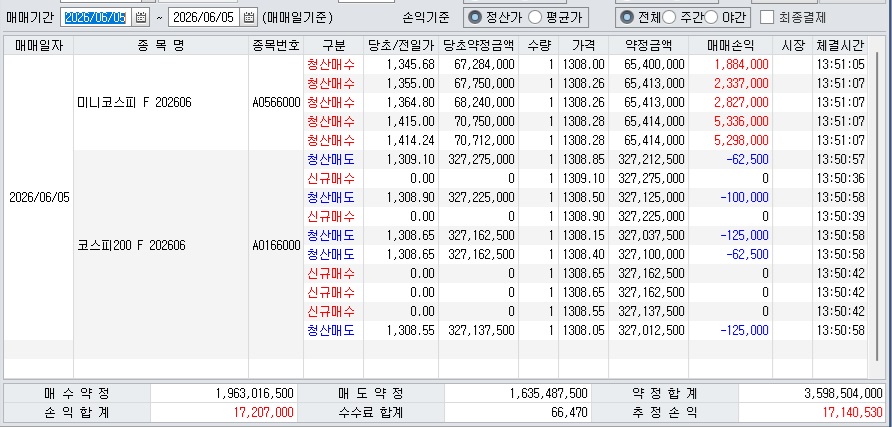The height and width of the screenshot is (427, 892).
Task: Click item code A0566000
Action: pyautogui.click(x=276, y=102)
